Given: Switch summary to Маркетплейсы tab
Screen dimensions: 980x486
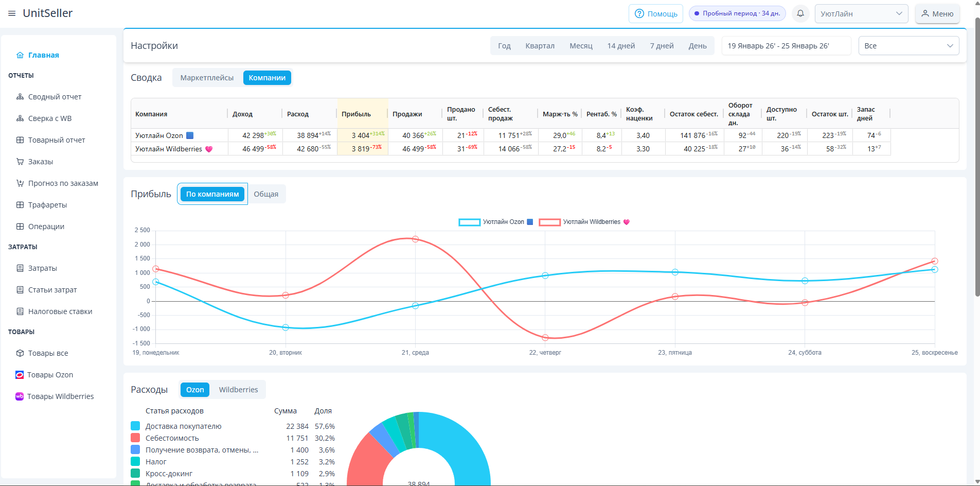Looking at the screenshot, I should click(207, 78).
